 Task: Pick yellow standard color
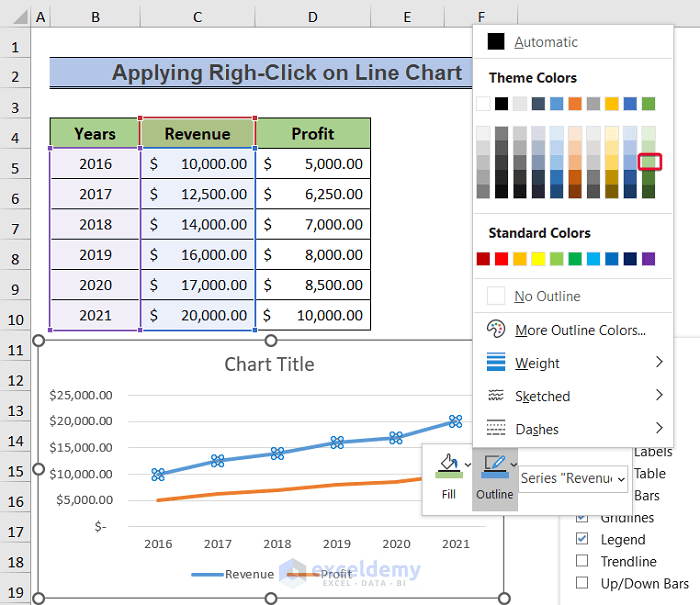[538, 259]
